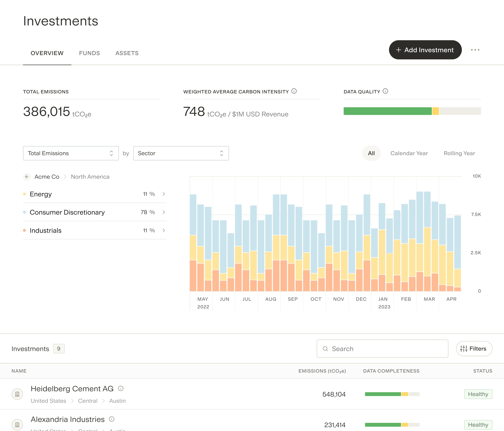
Task: Click into the investments Search field
Action: pos(382,349)
